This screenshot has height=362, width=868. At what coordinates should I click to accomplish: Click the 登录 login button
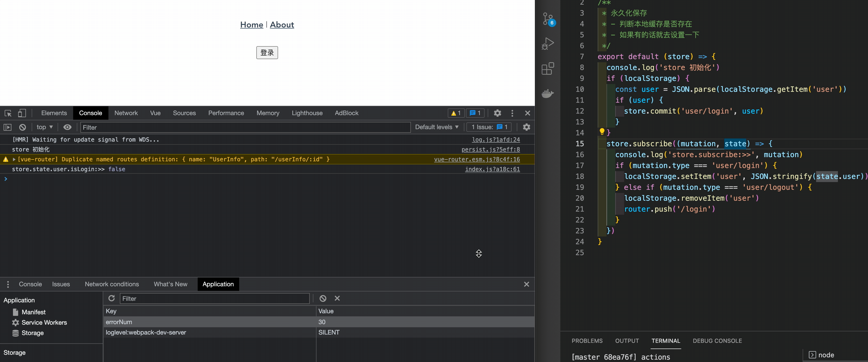[267, 53]
